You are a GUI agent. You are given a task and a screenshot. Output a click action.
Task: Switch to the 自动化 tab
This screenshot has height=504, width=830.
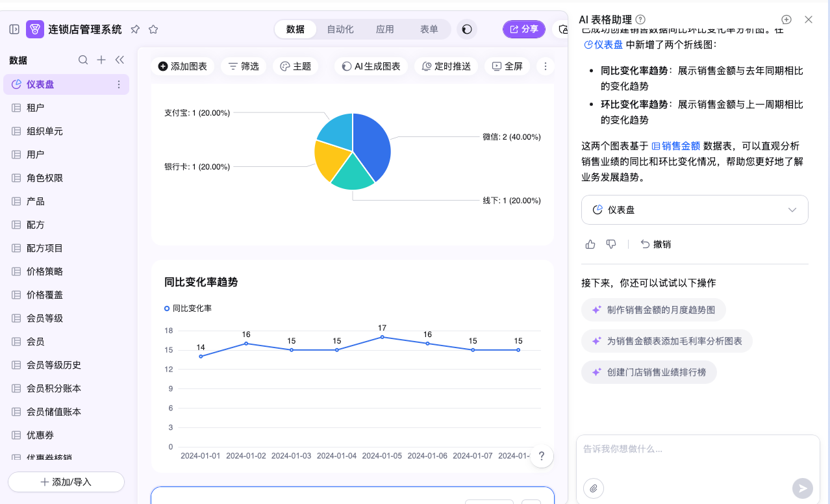coord(340,29)
